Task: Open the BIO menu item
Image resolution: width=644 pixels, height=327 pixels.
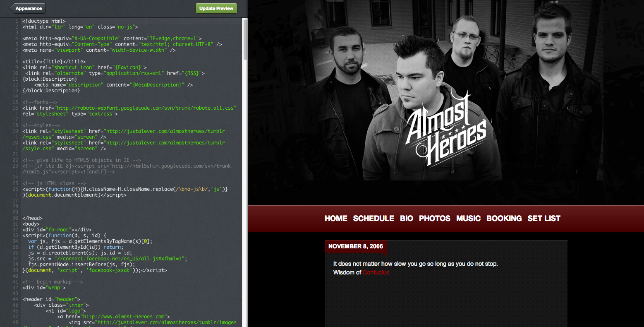Action: 406,218
